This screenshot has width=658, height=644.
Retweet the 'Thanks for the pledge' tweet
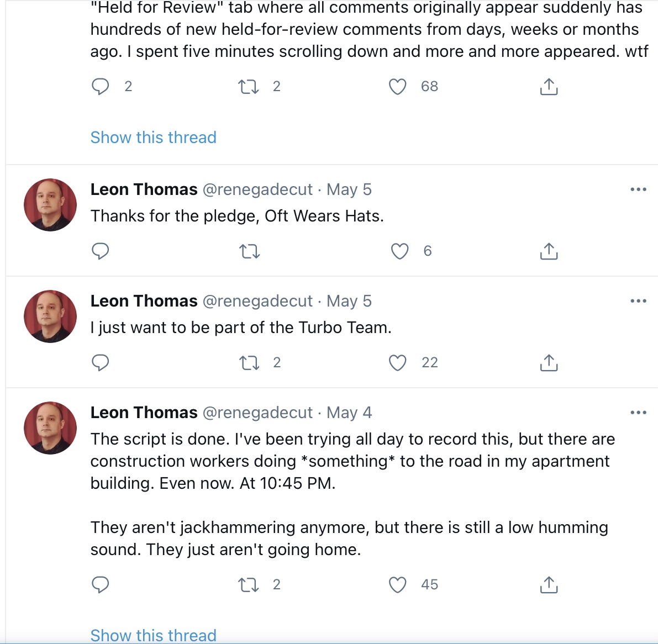(x=249, y=251)
